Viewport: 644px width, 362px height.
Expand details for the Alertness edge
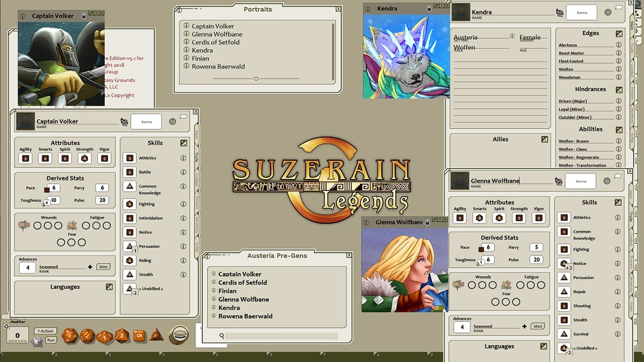coord(618,45)
